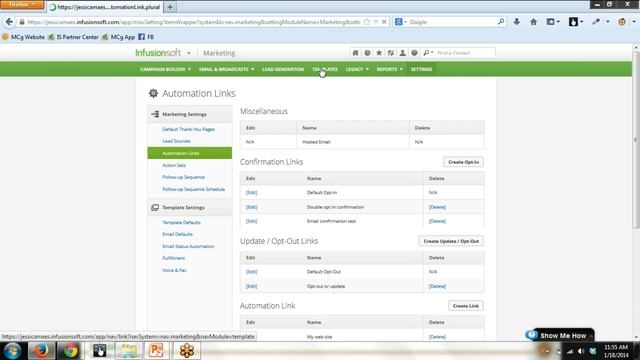Edit the Email confirmation test row

tap(251, 221)
